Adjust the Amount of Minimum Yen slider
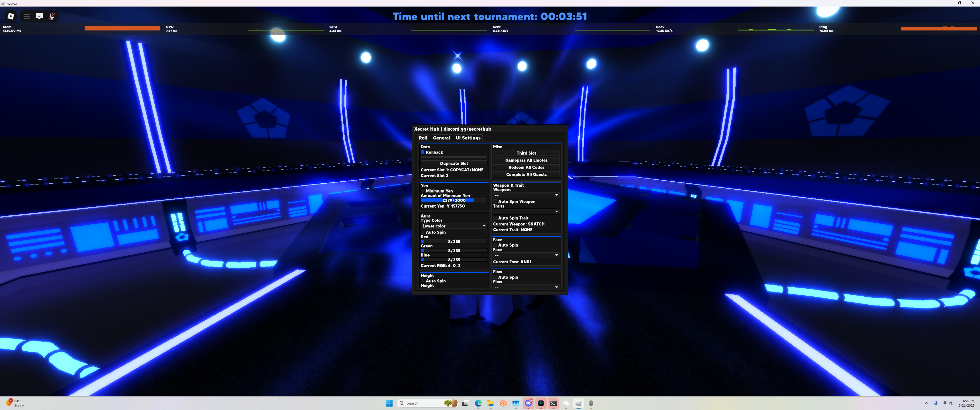This screenshot has height=410, width=980. pos(454,200)
